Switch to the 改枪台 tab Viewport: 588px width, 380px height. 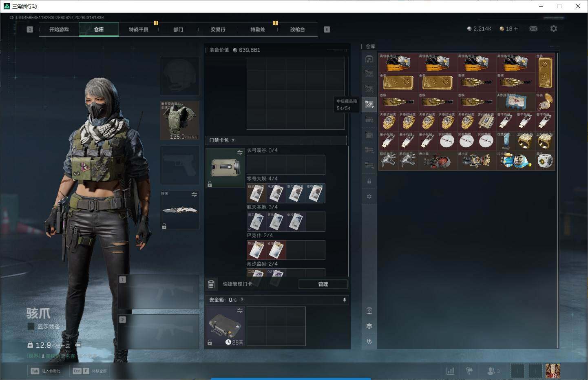click(297, 29)
